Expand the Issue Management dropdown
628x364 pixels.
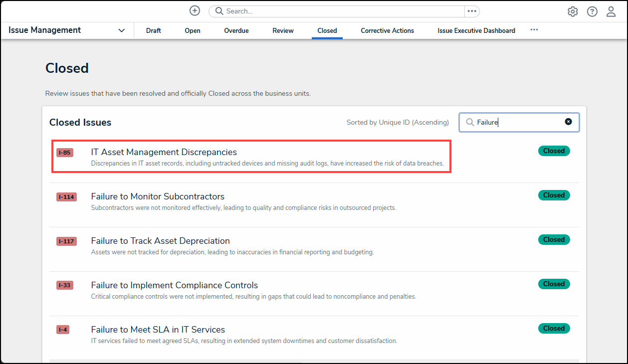(x=121, y=30)
